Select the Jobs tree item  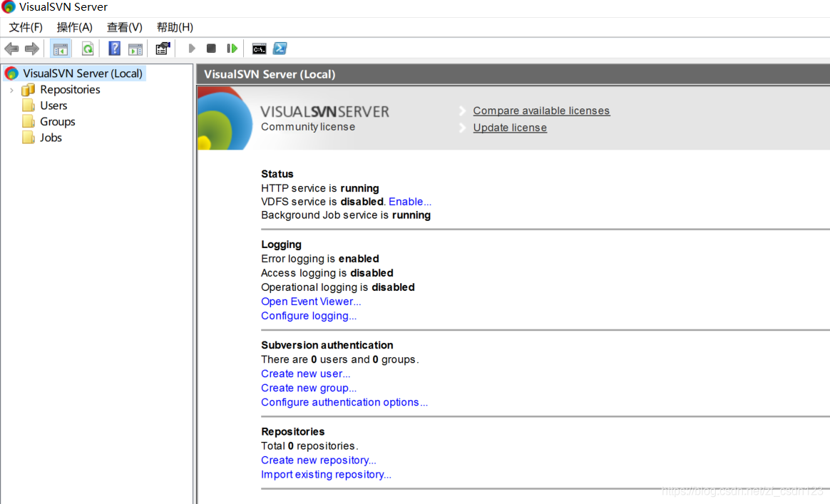tap(51, 137)
